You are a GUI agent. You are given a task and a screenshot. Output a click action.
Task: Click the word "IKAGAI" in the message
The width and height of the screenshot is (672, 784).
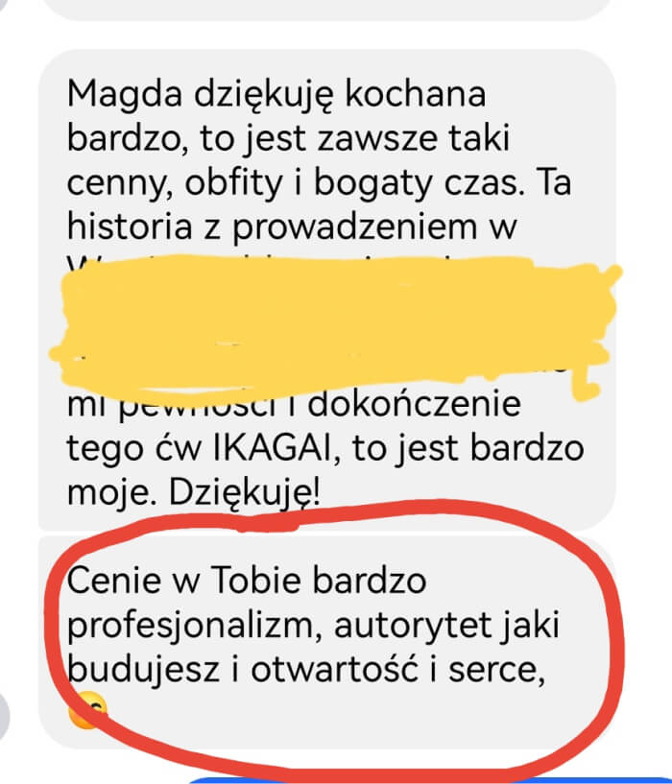[x=274, y=448]
